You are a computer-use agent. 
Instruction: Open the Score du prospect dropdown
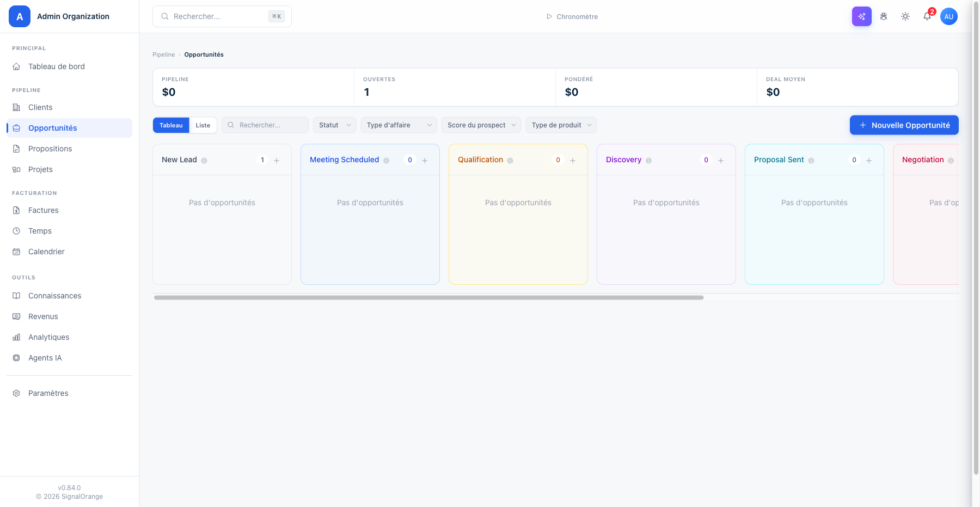tap(481, 125)
